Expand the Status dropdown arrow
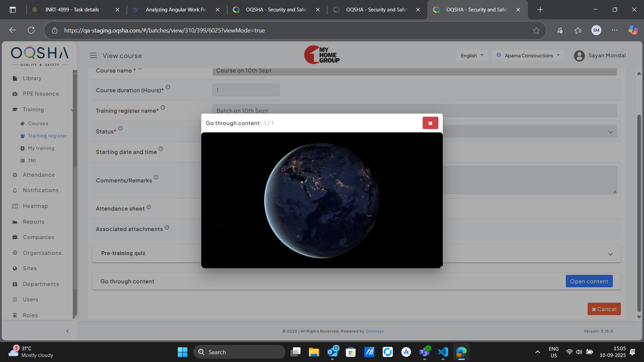The height and width of the screenshot is (362, 644). click(610, 132)
